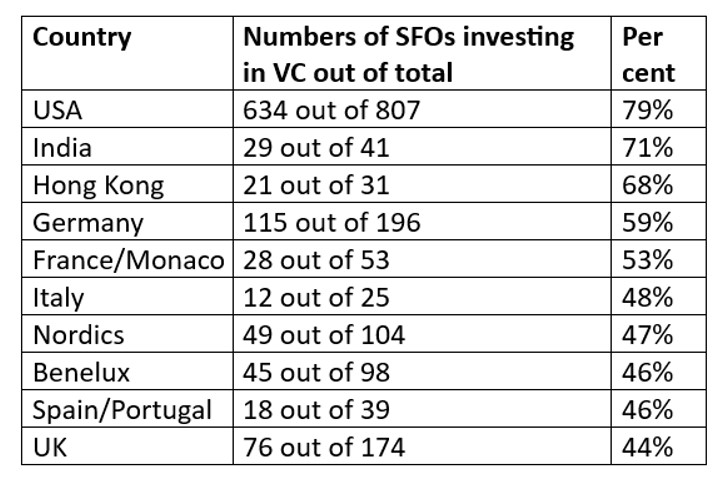Click the '634 out of 807' cell
727x487 pixels.
pyautogui.click(x=330, y=111)
